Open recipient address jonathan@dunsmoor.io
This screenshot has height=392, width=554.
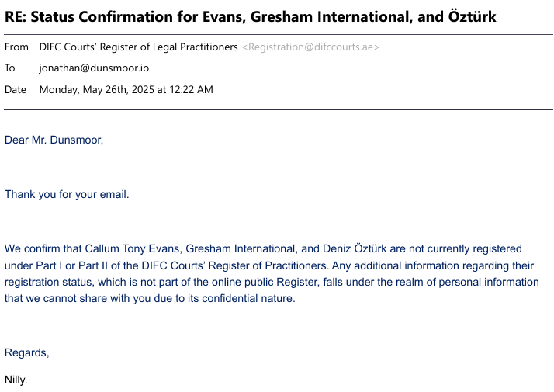coord(94,68)
